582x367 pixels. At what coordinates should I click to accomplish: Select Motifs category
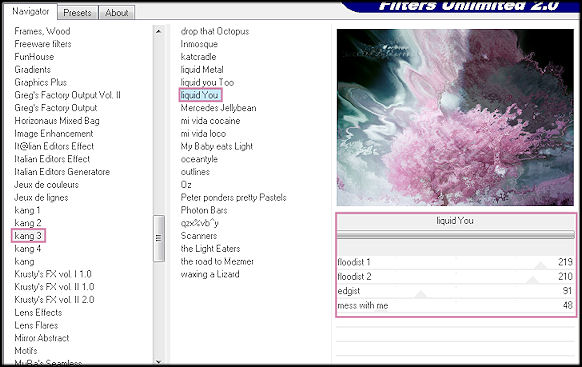[x=26, y=351]
